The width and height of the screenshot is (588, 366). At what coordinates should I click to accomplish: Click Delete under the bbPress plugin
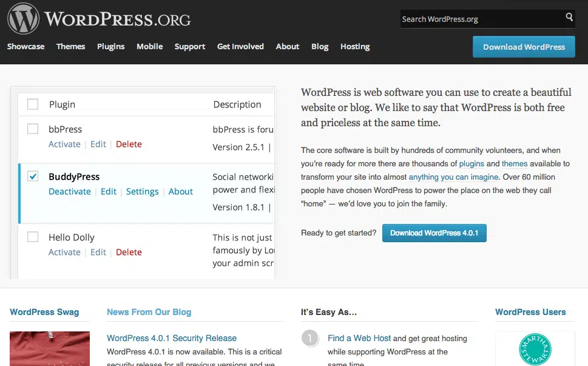pyautogui.click(x=129, y=144)
